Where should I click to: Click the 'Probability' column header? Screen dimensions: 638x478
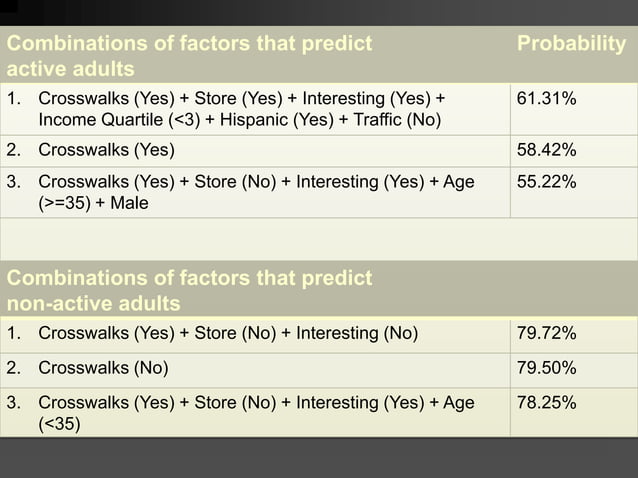pos(571,44)
